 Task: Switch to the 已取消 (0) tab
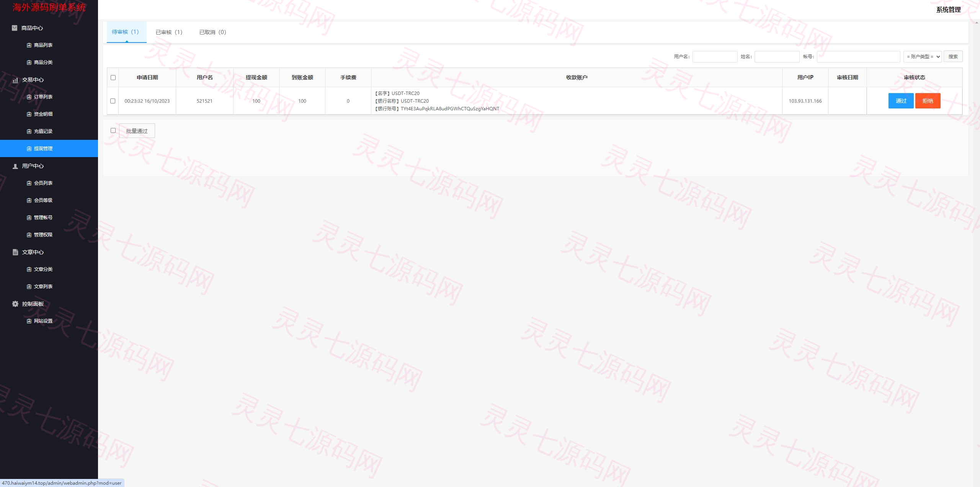click(213, 32)
